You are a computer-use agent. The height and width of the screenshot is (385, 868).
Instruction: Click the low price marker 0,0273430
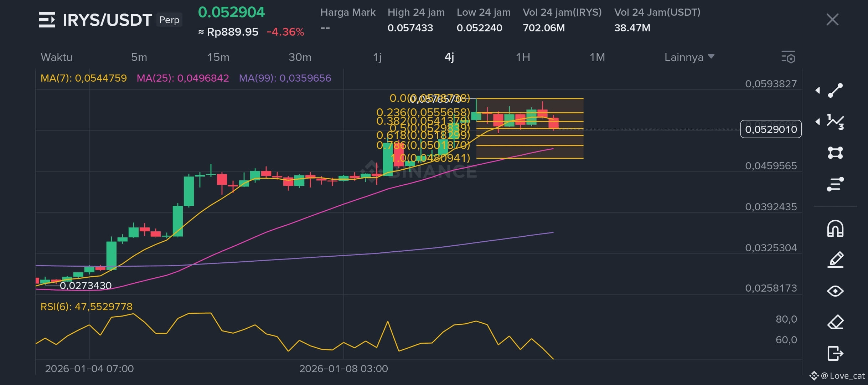pyautogui.click(x=86, y=286)
